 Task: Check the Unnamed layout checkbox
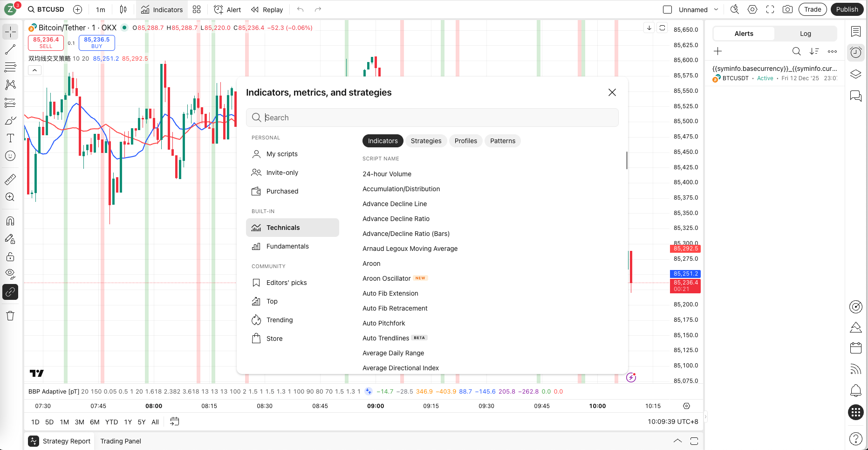click(667, 9)
